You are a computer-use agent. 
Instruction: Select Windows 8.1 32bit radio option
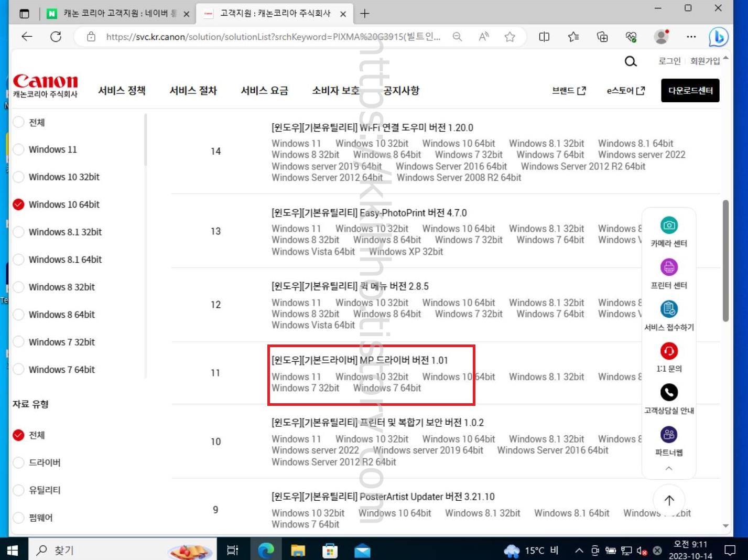click(x=18, y=232)
